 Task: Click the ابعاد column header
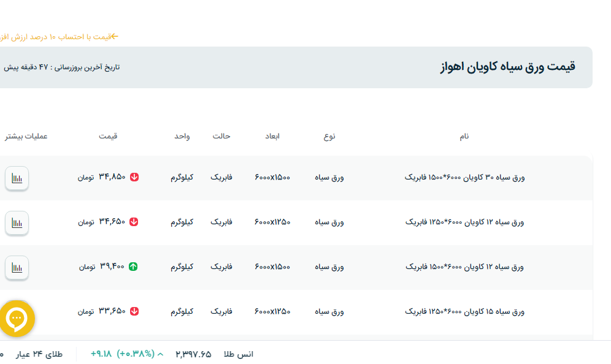point(272,136)
